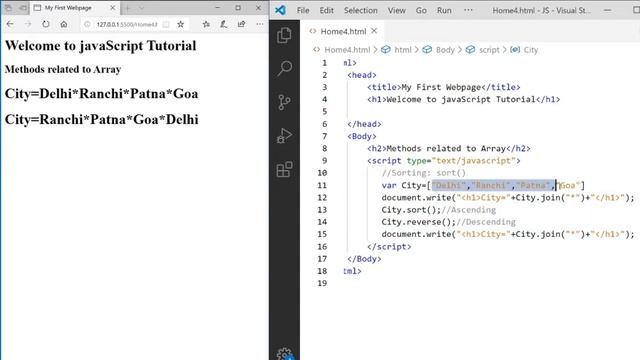The height and width of the screenshot is (360, 640).
Task: Click the tabs you've set aside icon
Action: tap(8, 8)
